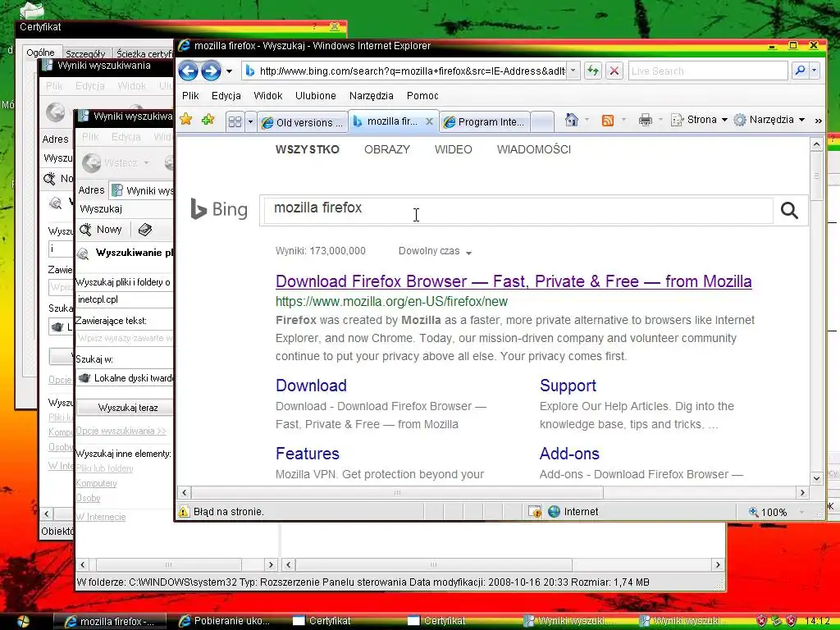Expand the tab list dropdown arrow
The image size is (840, 630).
pos(249,122)
